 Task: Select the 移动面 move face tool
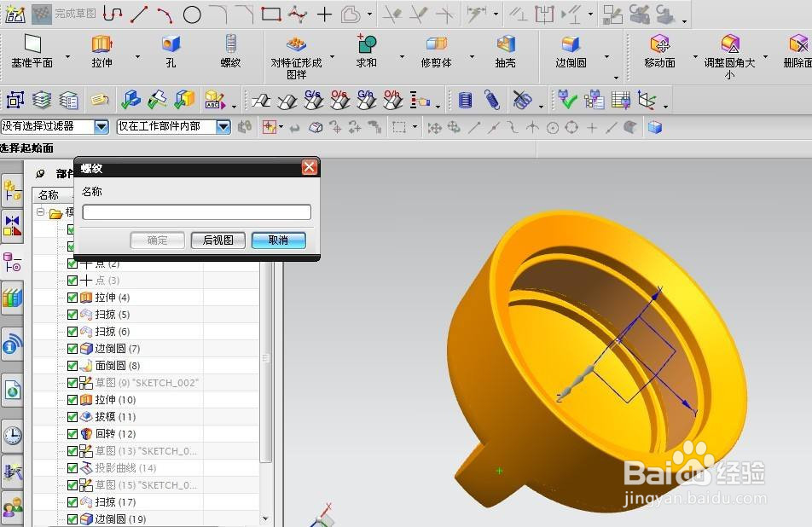coord(660,51)
